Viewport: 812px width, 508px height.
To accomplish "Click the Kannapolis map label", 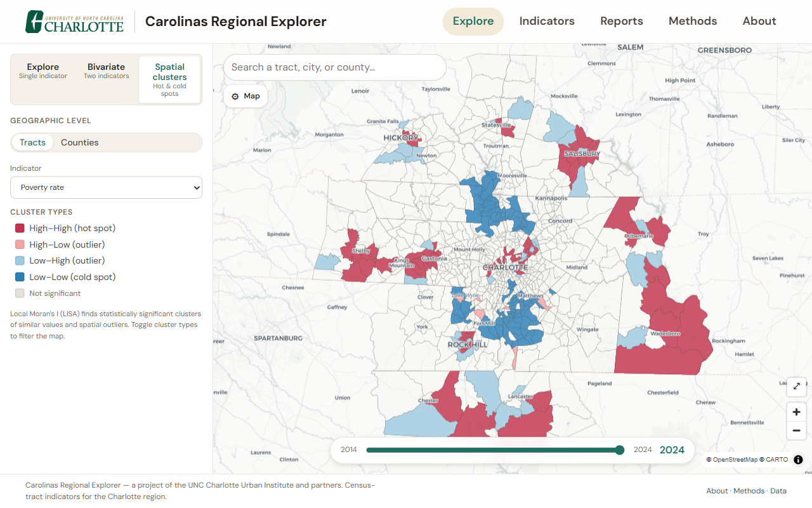I will pyautogui.click(x=551, y=198).
